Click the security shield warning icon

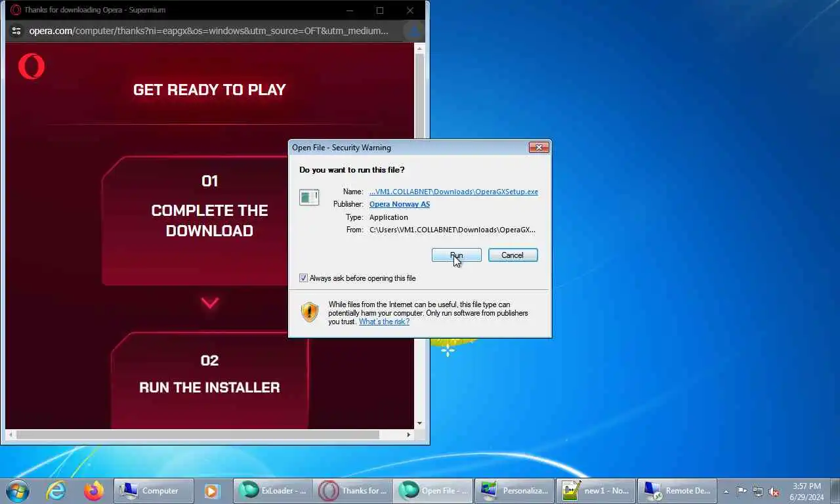[x=310, y=312]
